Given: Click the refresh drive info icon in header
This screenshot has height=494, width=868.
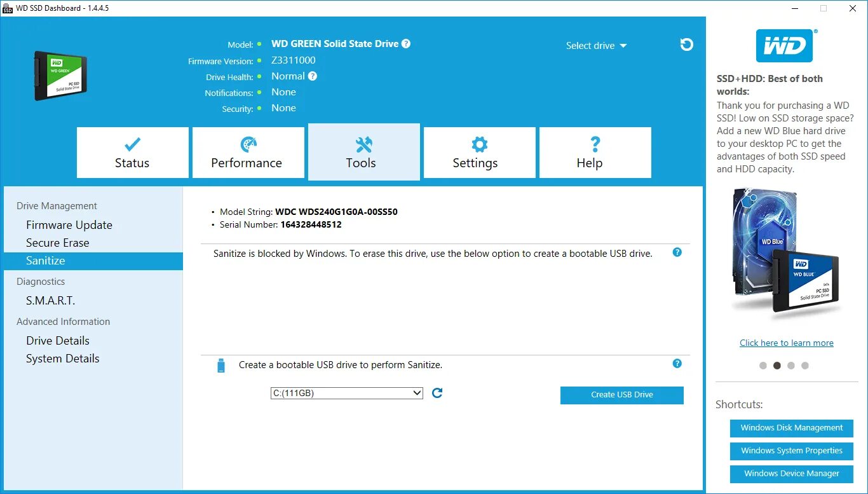Looking at the screenshot, I should click(x=686, y=45).
